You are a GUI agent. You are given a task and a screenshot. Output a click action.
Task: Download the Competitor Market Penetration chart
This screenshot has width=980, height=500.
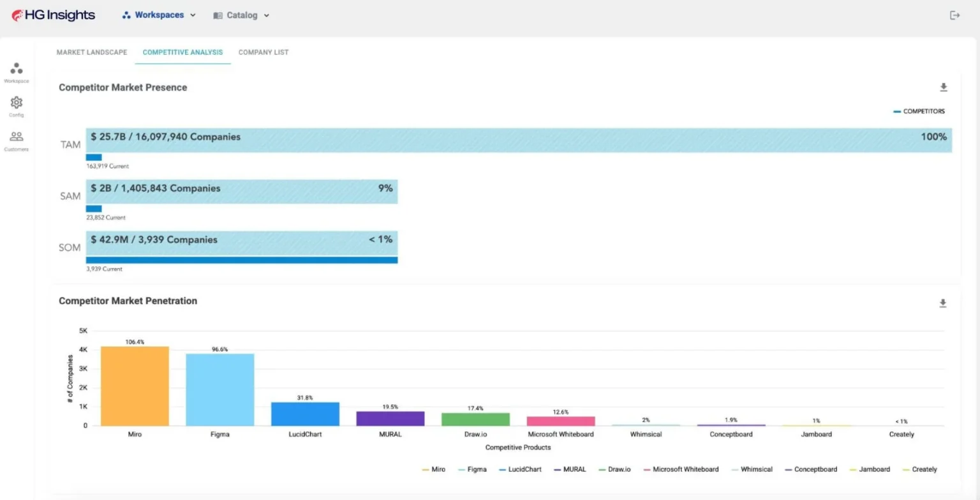[x=942, y=303]
